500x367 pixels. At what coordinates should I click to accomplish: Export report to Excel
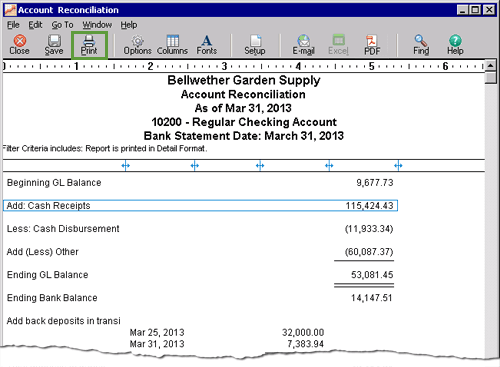pyautogui.click(x=338, y=45)
